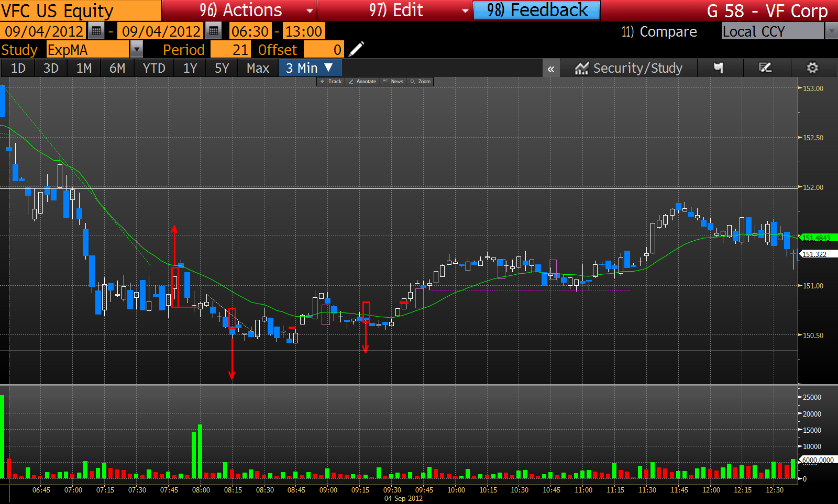
Task: Edit the Period value 21 field
Action: click(x=230, y=50)
